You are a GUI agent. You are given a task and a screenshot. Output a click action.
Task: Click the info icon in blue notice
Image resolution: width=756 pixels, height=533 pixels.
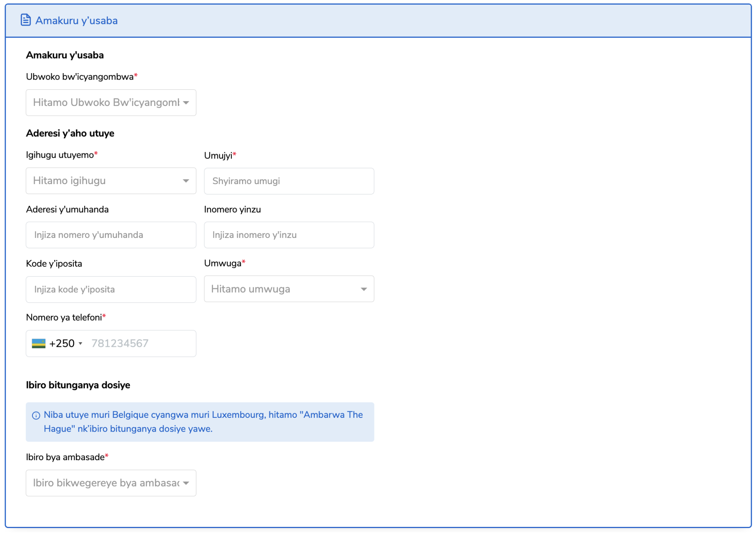coord(36,415)
